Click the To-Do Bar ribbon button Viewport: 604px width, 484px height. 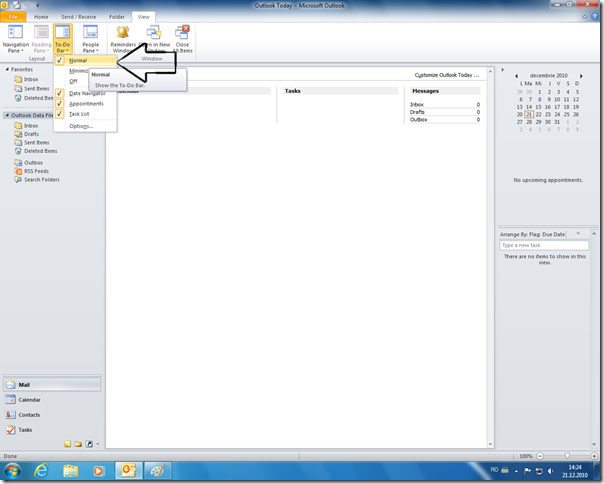point(62,39)
